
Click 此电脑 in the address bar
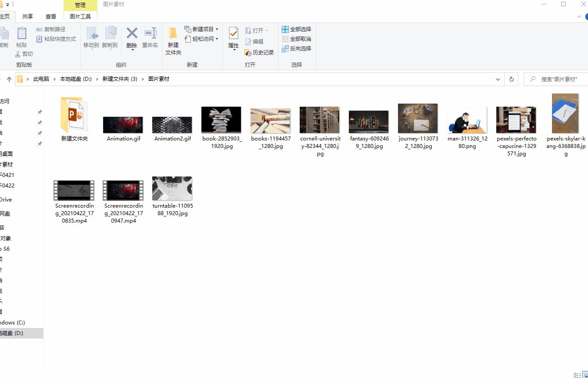point(41,79)
